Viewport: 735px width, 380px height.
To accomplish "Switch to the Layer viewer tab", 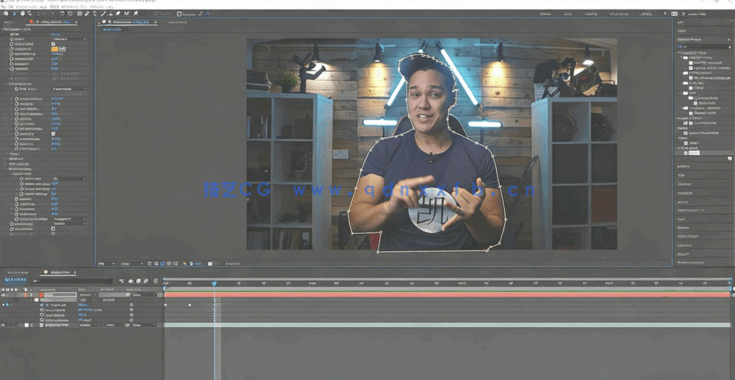I will coord(177,22).
